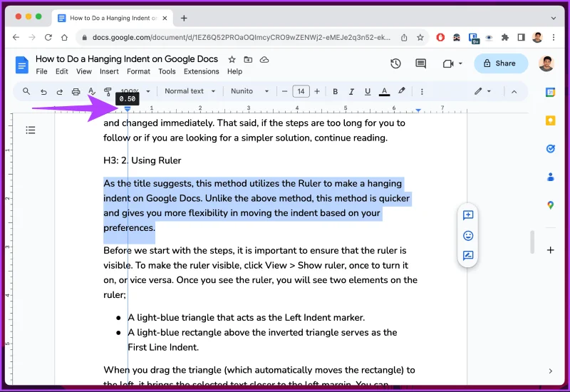Increase font size
Viewport: 570px width, 392px height.
(x=317, y=92)
